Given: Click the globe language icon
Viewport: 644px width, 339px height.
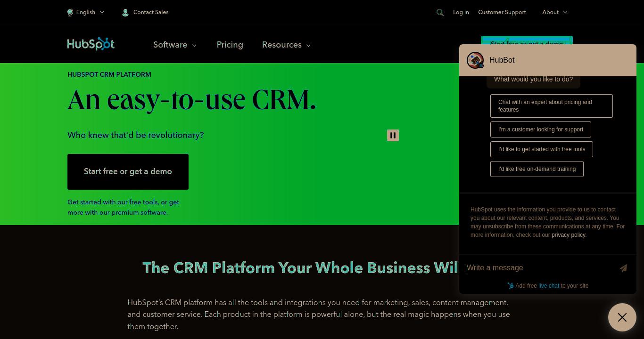Looking at the screenshot, I should (x=70, y=12).
